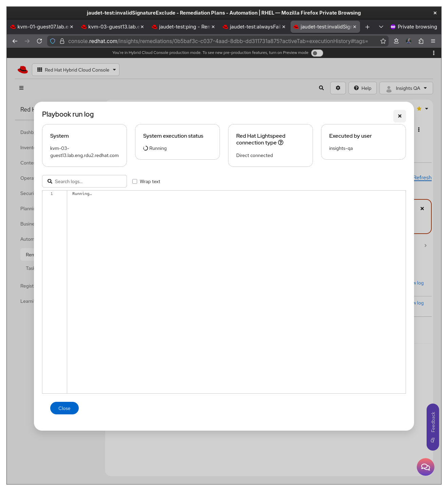Close the jaudet-test:alwaysFail browser tab
The width and height of the screenshot is (448, 491).
pyautogui.click(x=284, y=27)
